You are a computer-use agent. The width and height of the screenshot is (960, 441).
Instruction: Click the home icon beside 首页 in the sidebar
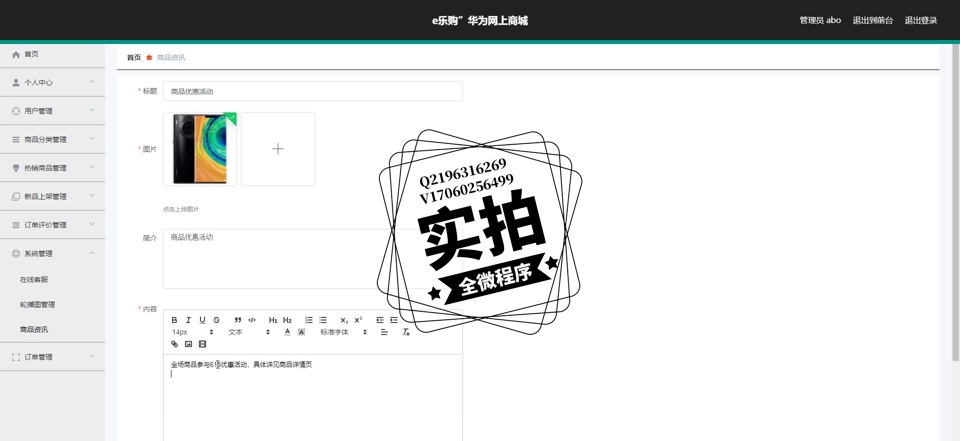click(16, 55)
